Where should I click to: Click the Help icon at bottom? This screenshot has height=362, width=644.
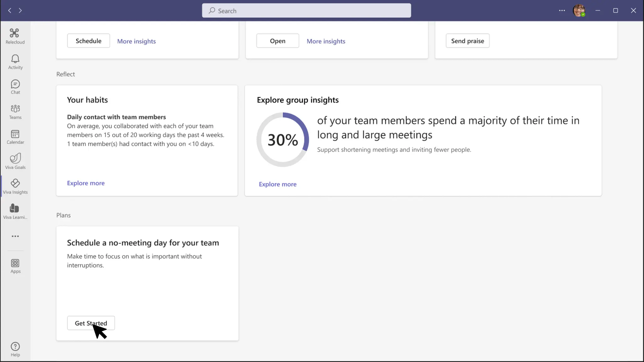(15, 349)
